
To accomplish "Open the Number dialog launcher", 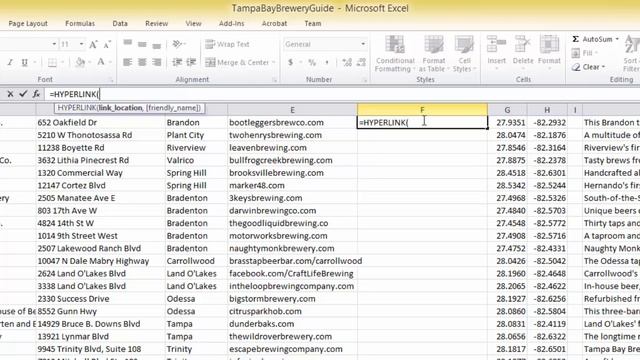I will click(x=364, y=80).
